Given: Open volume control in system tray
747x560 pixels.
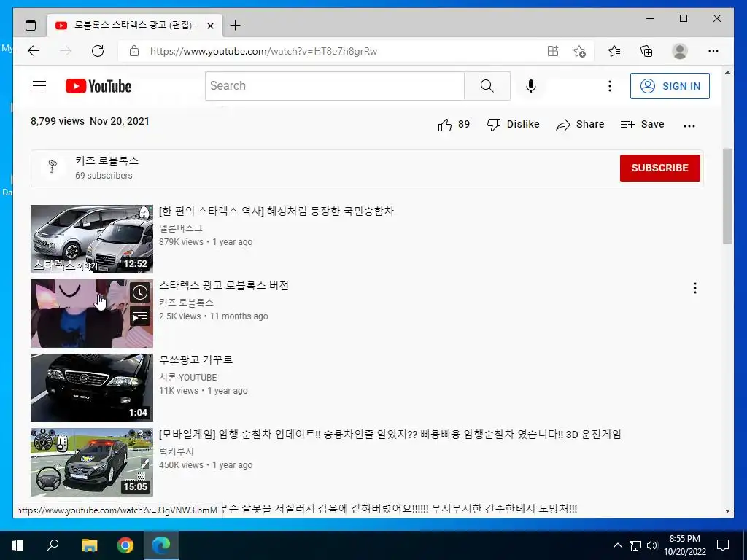Looking at the screenshot, I should click(x=652, y=545).
